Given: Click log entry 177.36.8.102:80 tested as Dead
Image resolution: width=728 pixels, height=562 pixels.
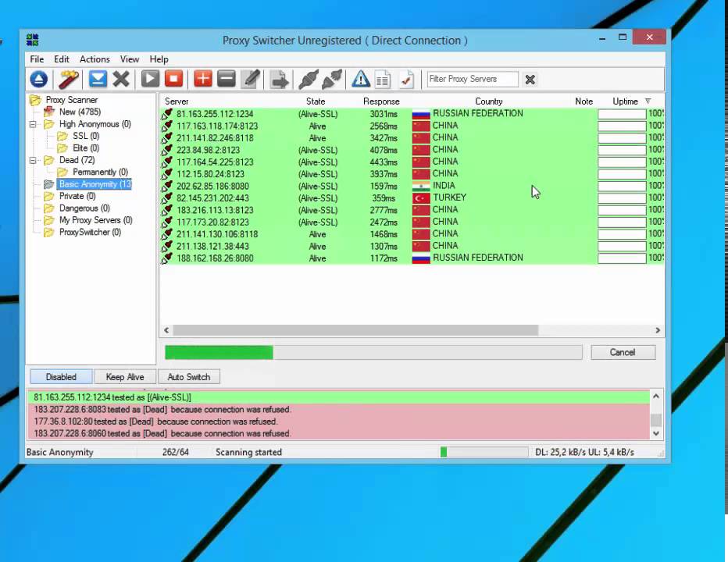Looking at the screenshot, I should 338,421.
